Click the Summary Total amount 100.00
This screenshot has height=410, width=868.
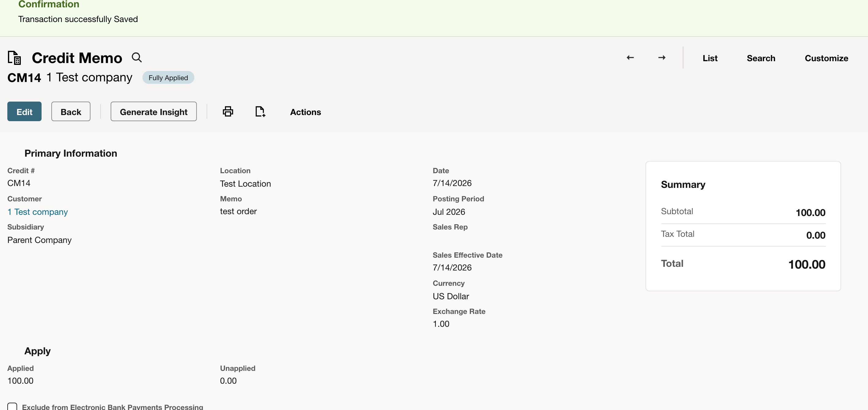coord(807,264)
